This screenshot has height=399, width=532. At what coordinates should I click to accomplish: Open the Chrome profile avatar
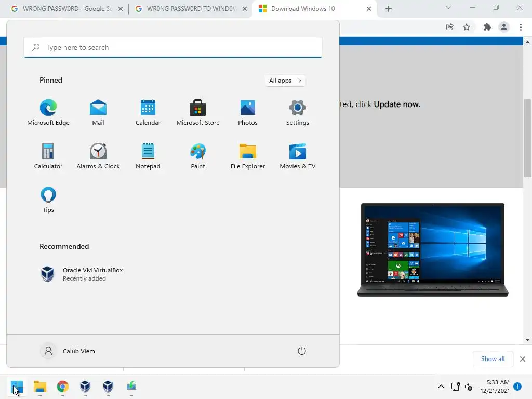[x=504, y=27]
